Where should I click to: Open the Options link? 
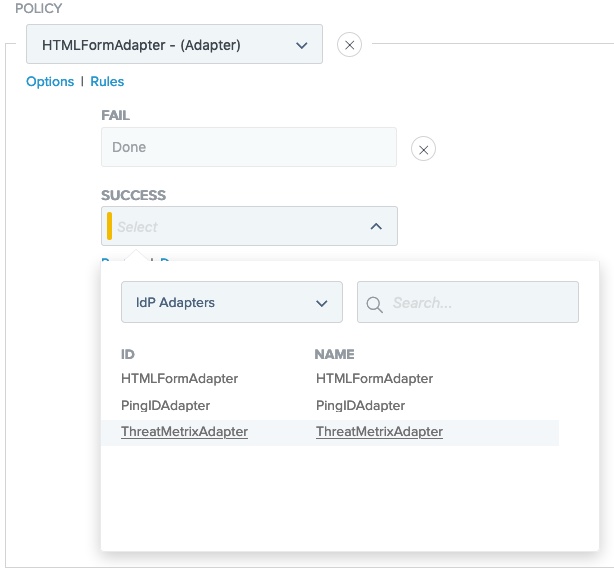click(x=50, y=81)
